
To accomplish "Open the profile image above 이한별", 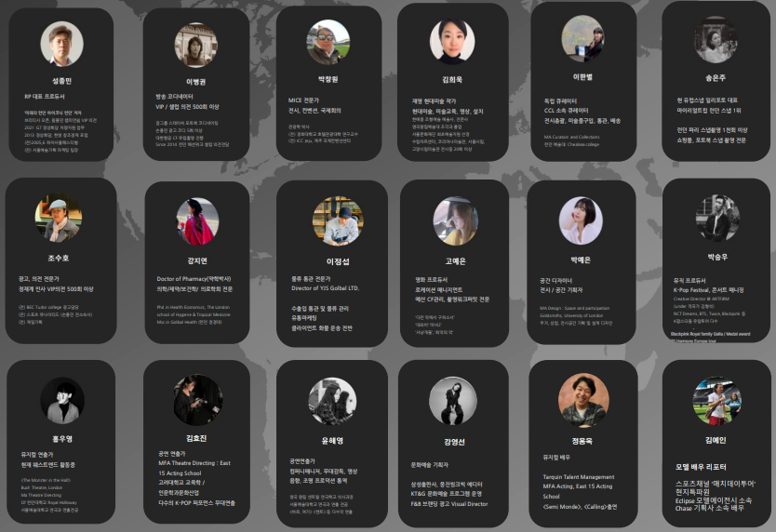I will click(583, 39).
